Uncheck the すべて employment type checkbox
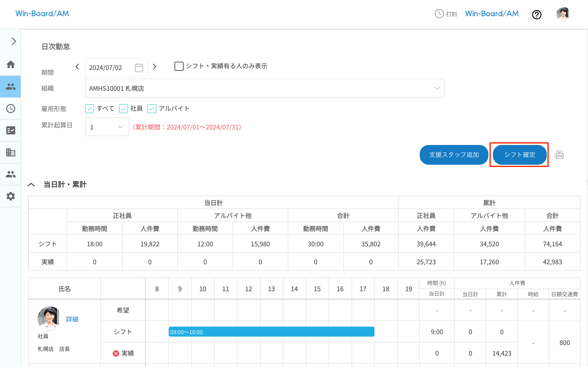Screen dimensions: 588x367 point(90,108)
